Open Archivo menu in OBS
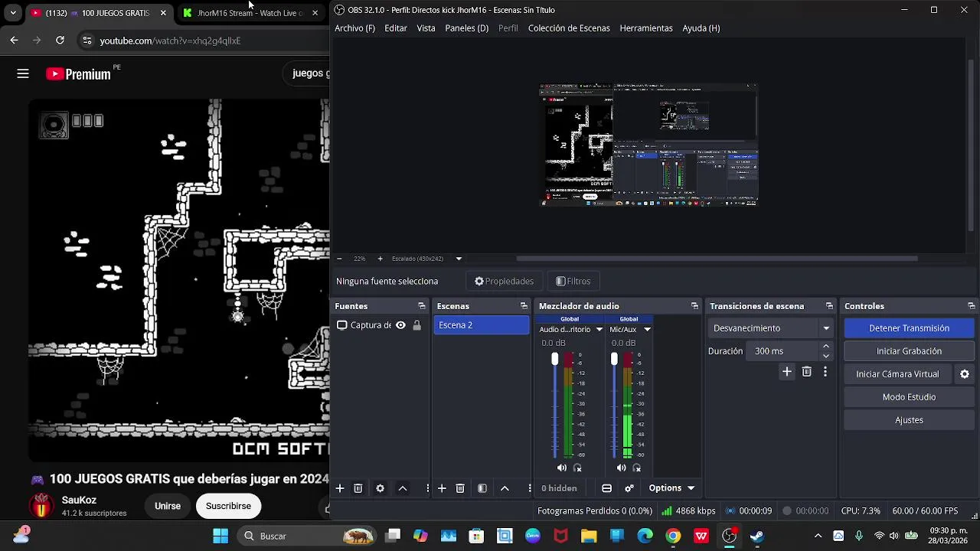Screen dimensions: 980x551 [354, 28]
